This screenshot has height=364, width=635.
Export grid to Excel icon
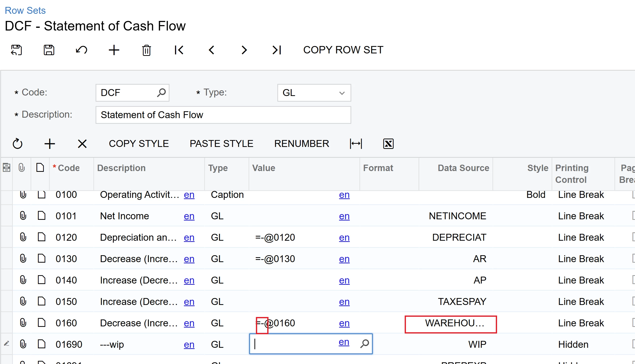pos(388,144)
